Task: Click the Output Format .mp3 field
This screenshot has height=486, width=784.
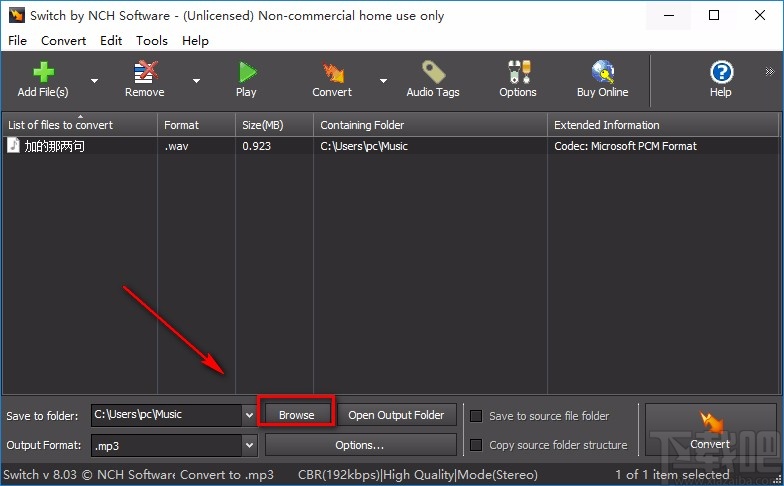Action: pyautogui.click(x=167, y=445)
